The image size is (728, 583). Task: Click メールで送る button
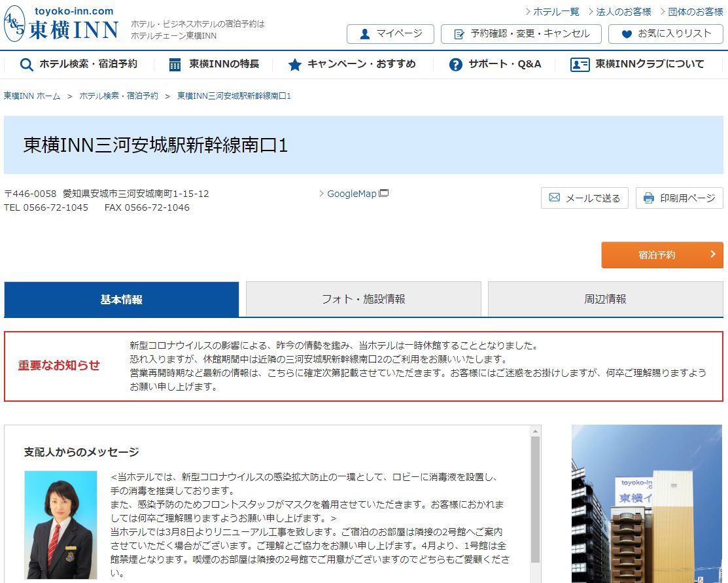585,198
